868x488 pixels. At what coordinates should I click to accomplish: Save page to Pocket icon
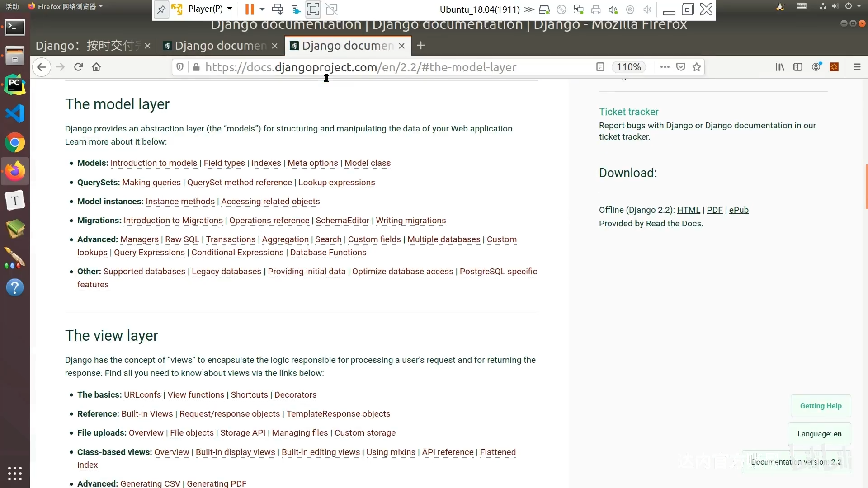[681, 67]
